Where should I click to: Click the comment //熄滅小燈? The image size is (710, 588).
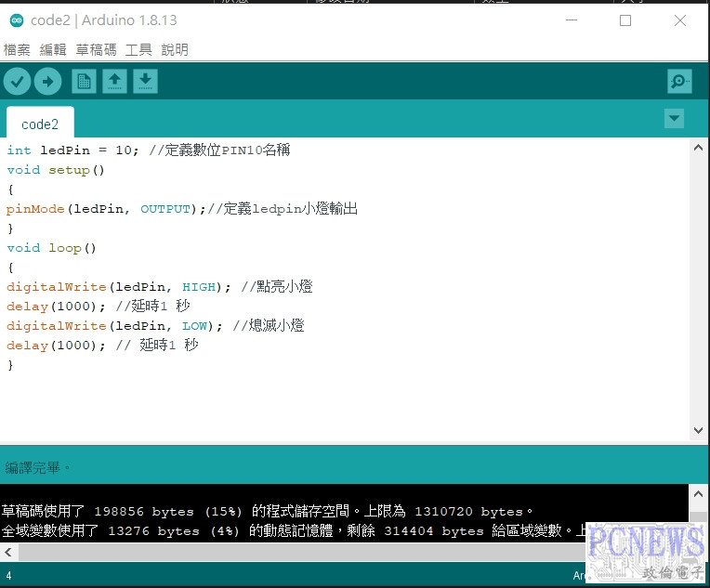click(x=269, y=325)
